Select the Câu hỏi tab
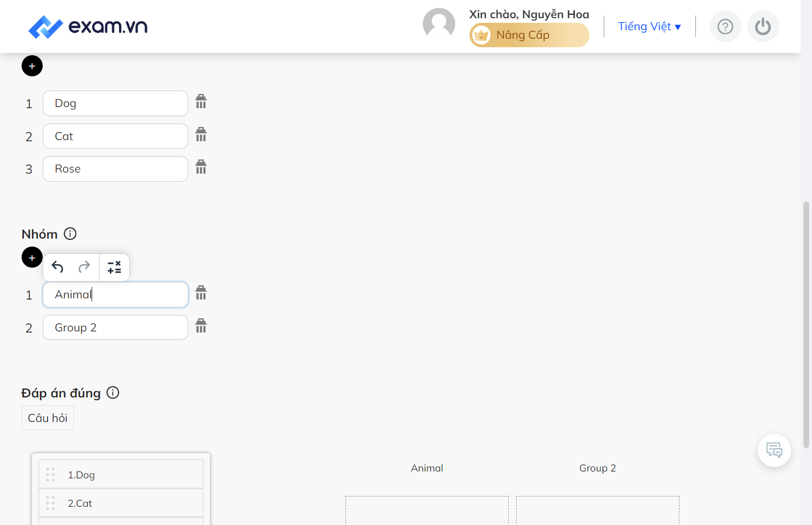The width and height of the screenshot is (812, 525). [x=48, y=418]
